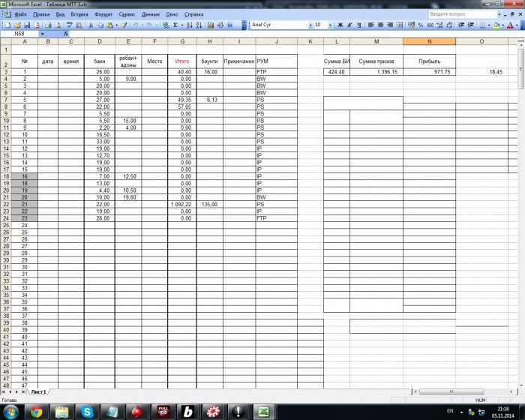The image size is (525, 420).
Task: Open the Правка menu
Action: pyautogui.click(x=41, y=14)
